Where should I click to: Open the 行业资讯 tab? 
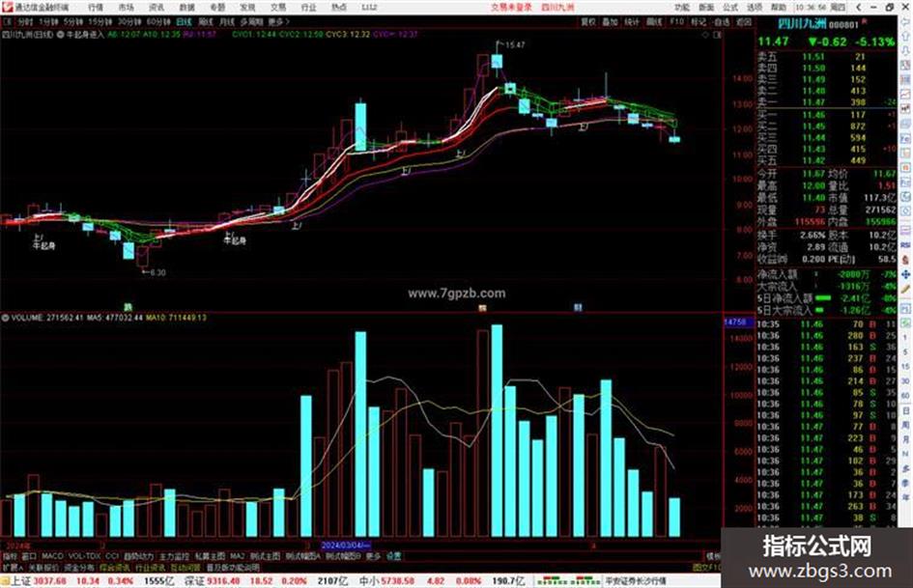[150, 568]
